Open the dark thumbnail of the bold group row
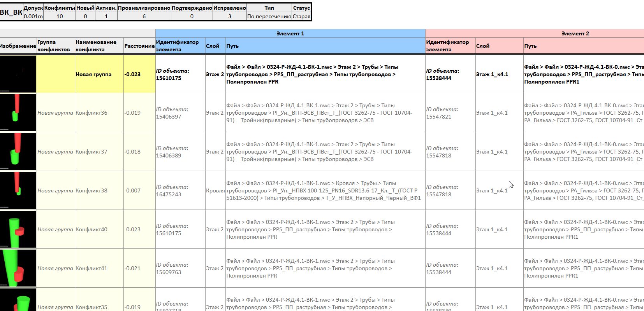644x311 pixels. coord(18,74)
